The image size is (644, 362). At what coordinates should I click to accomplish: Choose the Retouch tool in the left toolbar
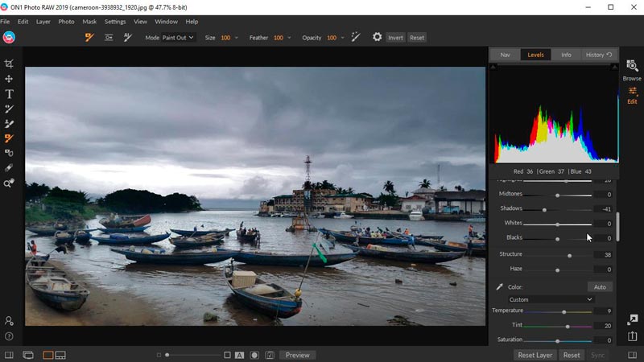(x=9, y=169)
